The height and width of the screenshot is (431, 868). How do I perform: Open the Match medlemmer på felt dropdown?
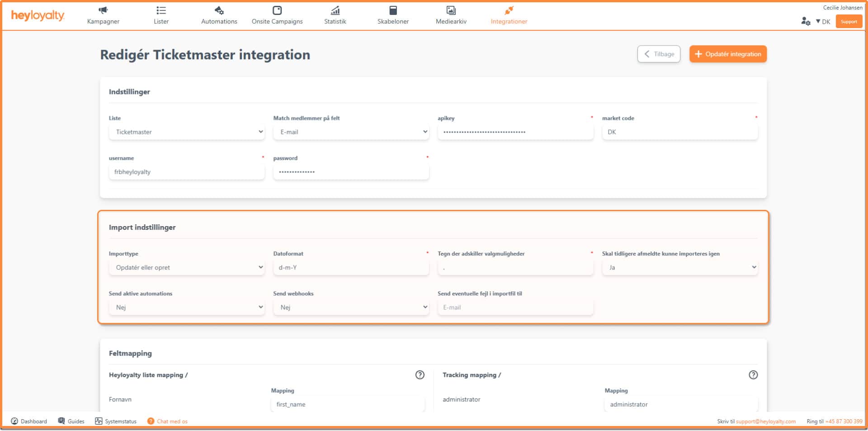coord(351,132)
